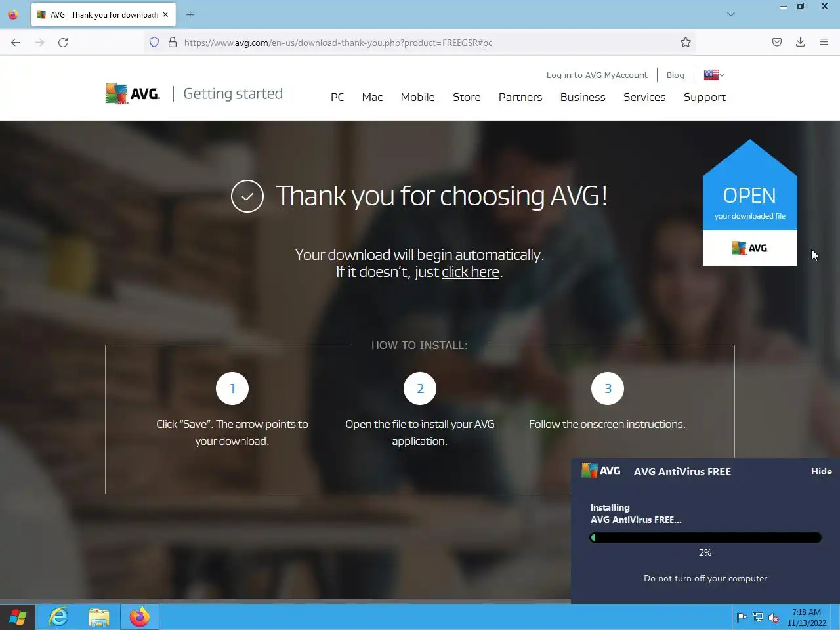Open the Firefox downloads panel
This screenshot has height=630, width=840.
[x=801, y=43]
